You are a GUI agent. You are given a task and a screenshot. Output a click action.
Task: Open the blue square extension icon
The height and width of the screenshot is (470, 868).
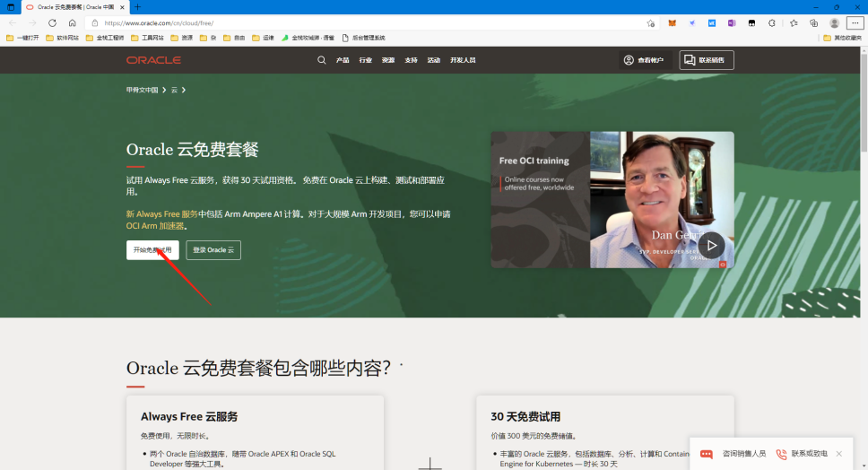[712, 23]
